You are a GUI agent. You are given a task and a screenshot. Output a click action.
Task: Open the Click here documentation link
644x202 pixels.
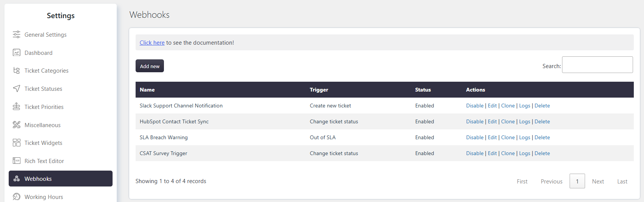tap(152, 43)
